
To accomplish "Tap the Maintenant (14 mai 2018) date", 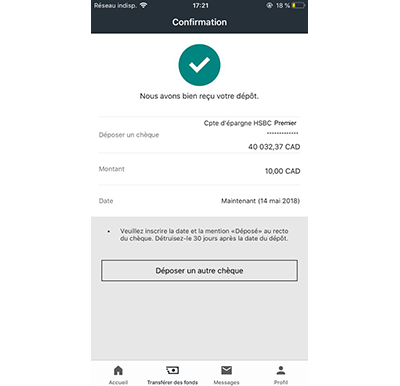I will tap(260, 201).
